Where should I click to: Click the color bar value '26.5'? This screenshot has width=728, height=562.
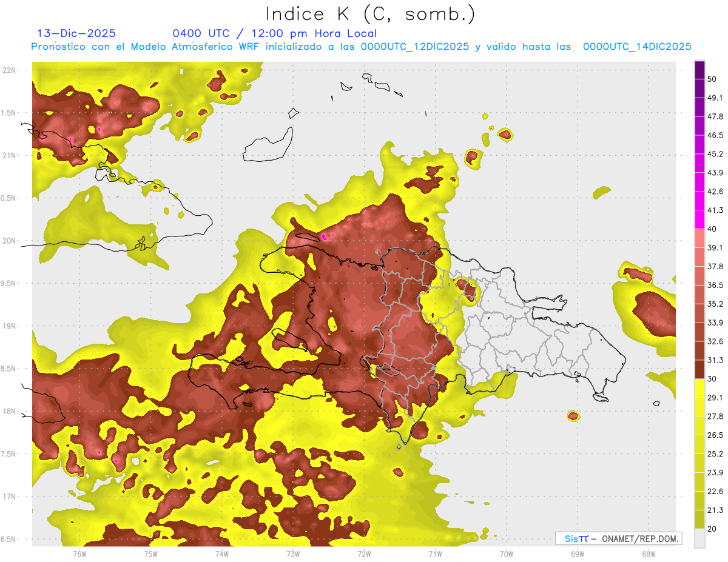tap(715, 435)
